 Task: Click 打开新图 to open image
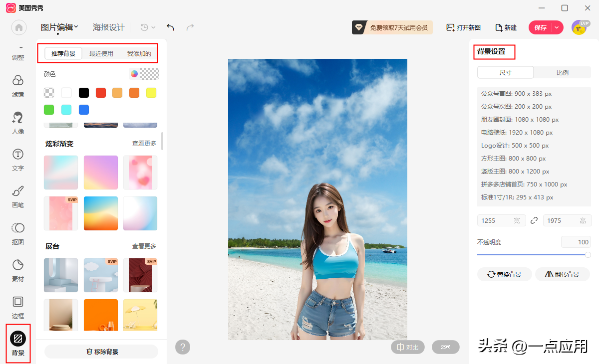[x=464, y=27]
